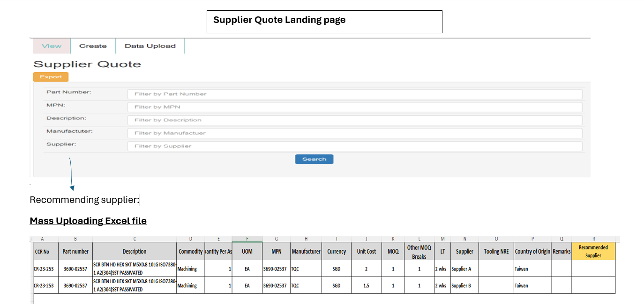The image size is (644, 308).
Task: Click the Mass Uploading Excel file heading
Action: click(88, 221)
